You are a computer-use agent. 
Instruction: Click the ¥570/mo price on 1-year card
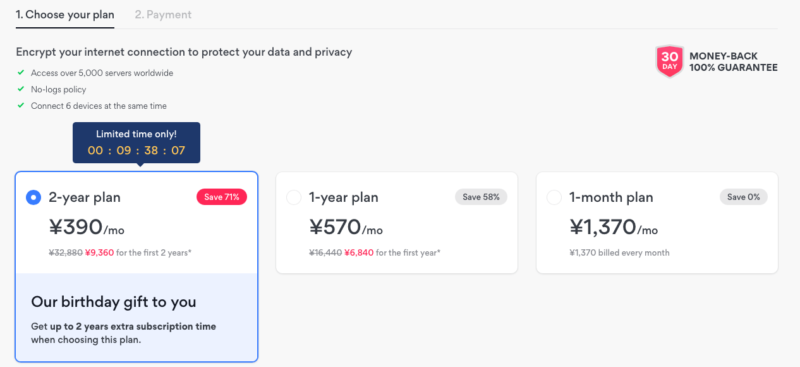(346, 227)
